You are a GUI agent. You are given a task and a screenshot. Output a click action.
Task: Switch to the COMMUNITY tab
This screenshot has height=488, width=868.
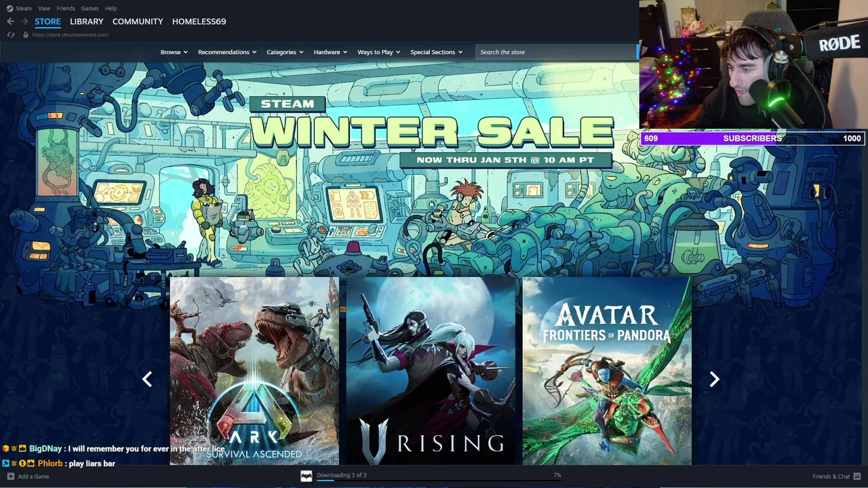point(138,22)
